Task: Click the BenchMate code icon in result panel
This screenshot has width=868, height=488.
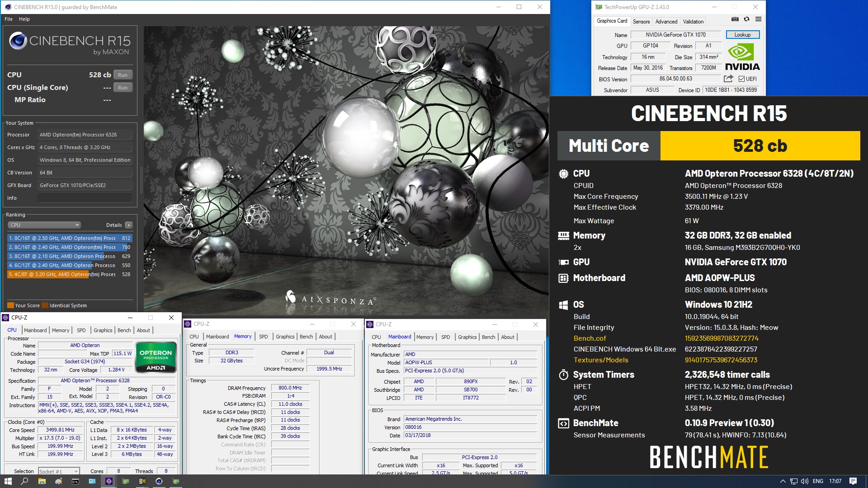Action: point(563,423)
